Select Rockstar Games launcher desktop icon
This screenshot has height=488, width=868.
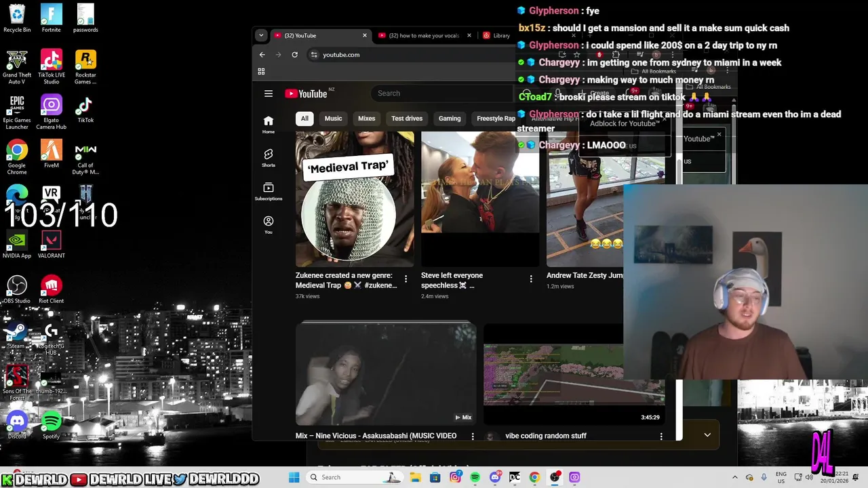click(85, 66)
